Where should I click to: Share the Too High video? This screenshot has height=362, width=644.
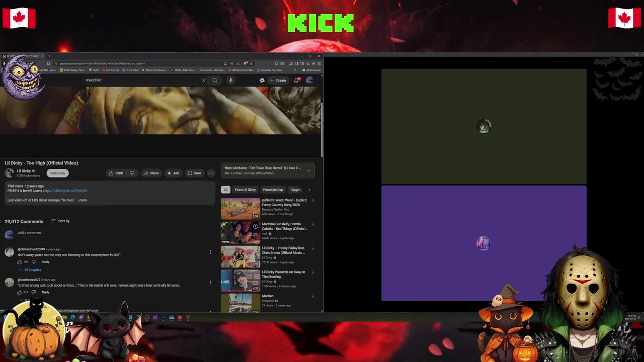pyautogui.click(x=151, y=173)
